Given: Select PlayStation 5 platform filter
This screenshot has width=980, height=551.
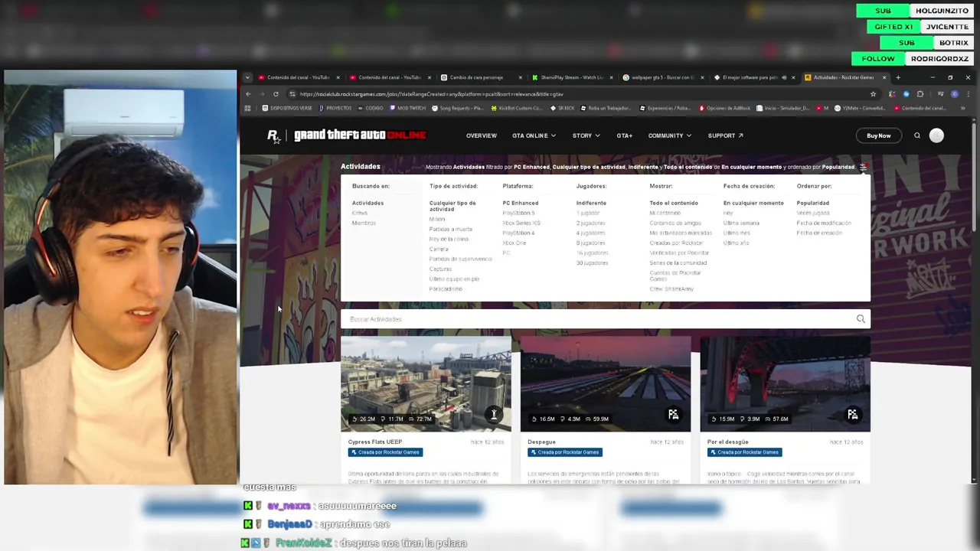Looking at the screenshot, I should coord(518,213).
